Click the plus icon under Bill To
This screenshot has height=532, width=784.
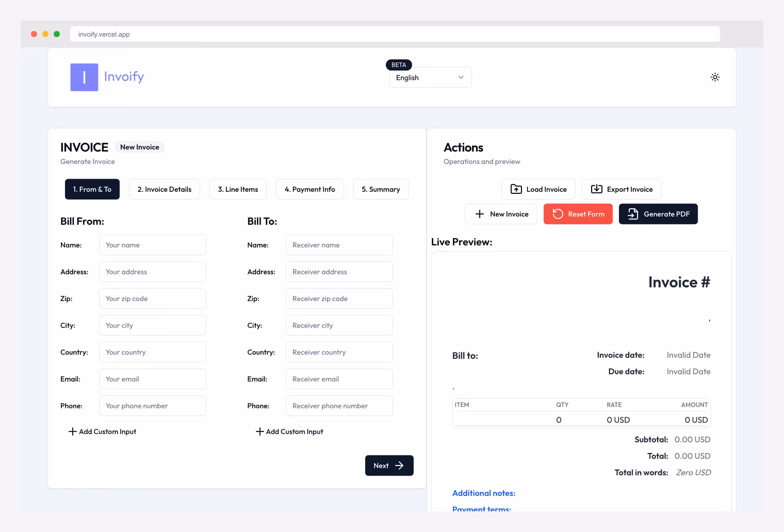click(260, 431)
